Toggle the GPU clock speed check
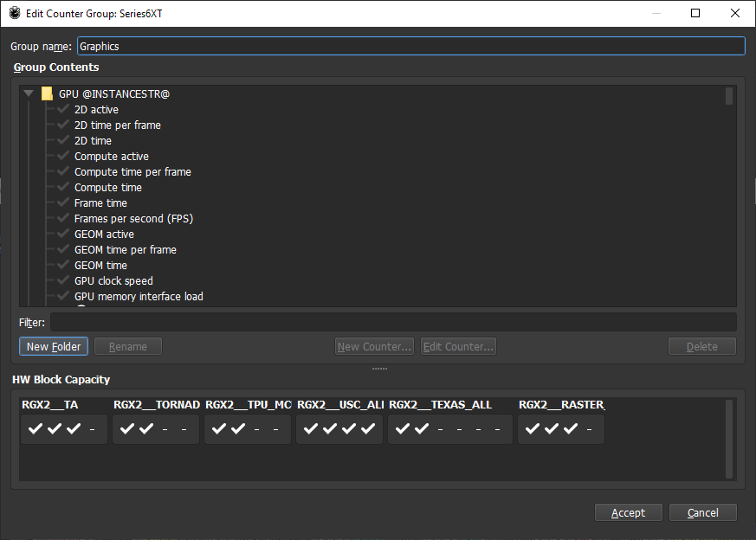The image size is (756, 540). [63, 281]
